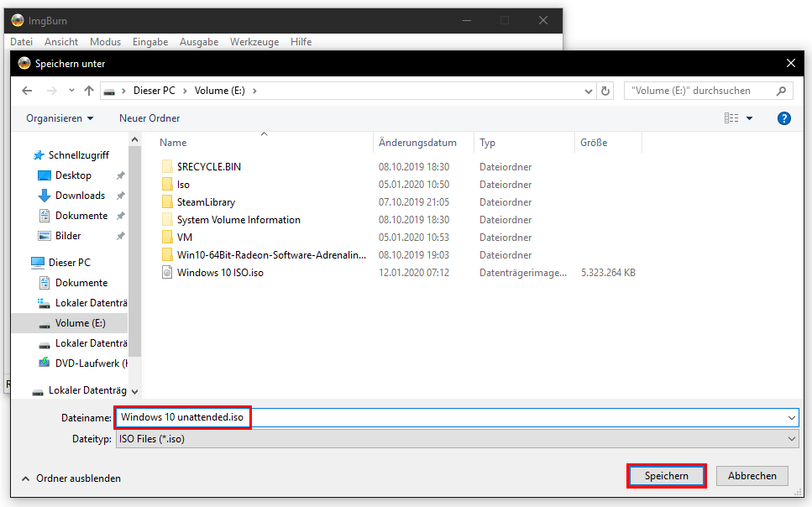This screenshot has height=507, width=812.
Task: Close the Speichern unter dialog
Action: tap(791, 63)
